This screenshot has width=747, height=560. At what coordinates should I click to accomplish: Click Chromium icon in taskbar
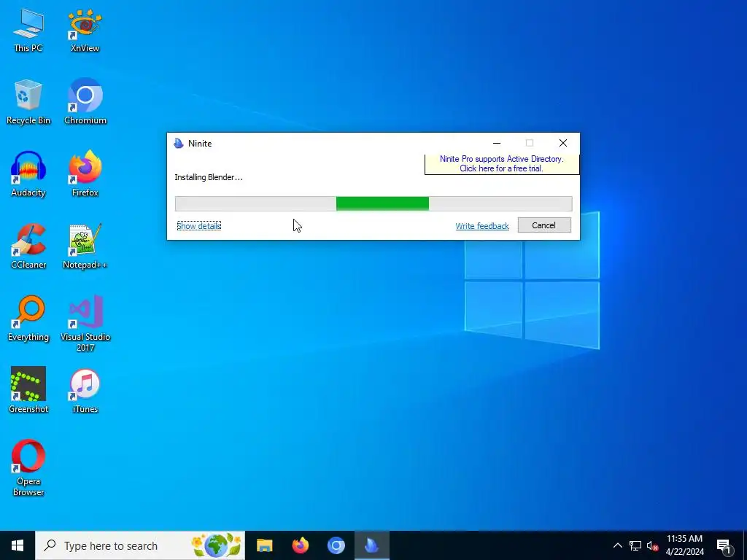(x=336, y=545)
